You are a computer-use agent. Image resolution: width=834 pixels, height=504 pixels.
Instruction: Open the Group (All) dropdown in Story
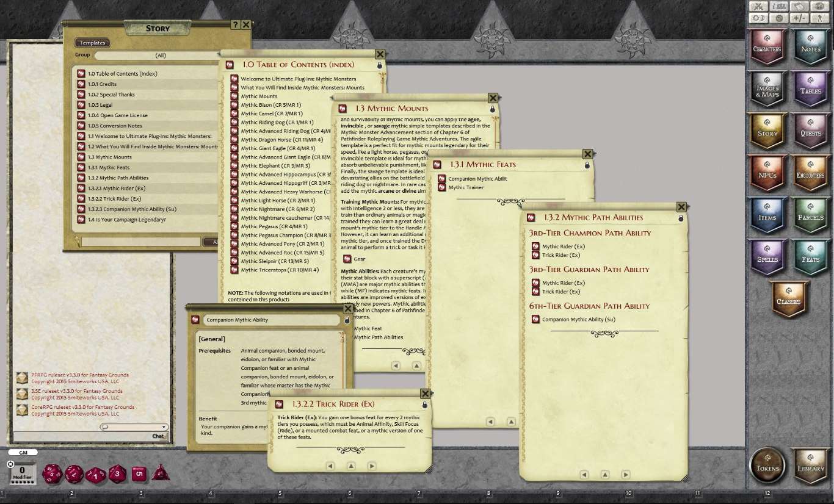pos(160,55)
